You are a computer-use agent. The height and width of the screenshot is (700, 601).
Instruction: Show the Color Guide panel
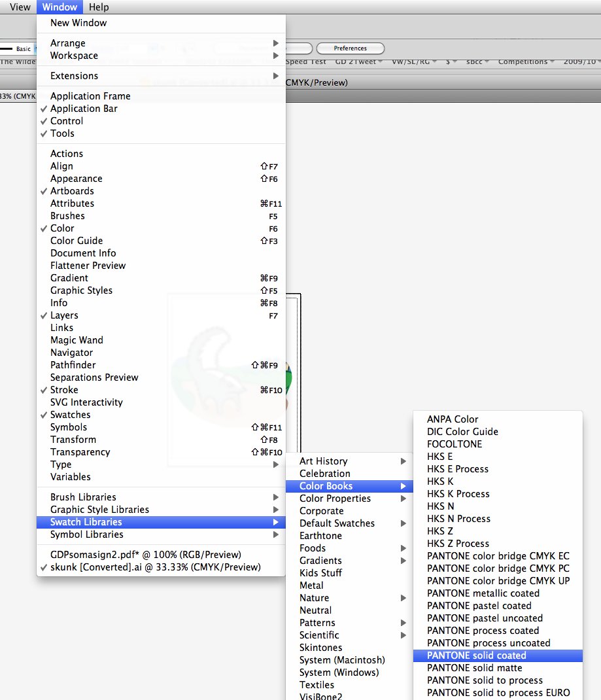coord(161,241)
